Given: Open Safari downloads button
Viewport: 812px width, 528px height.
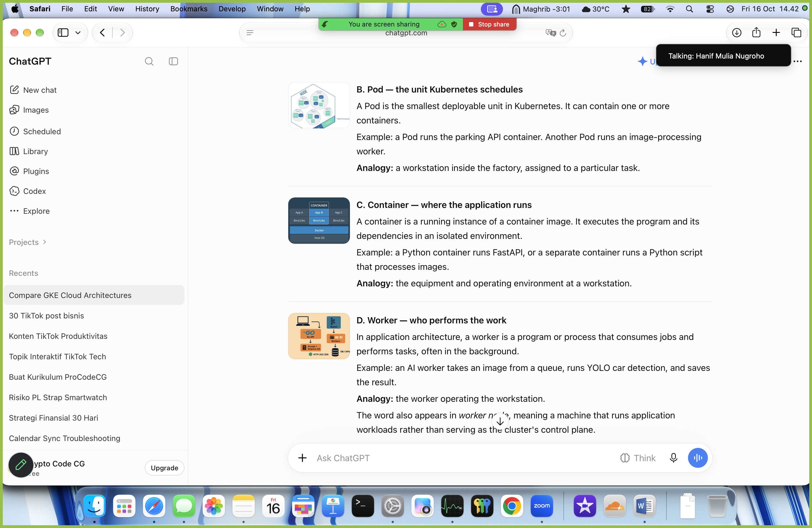Looking at the screenshot, I should click(737, 33).
